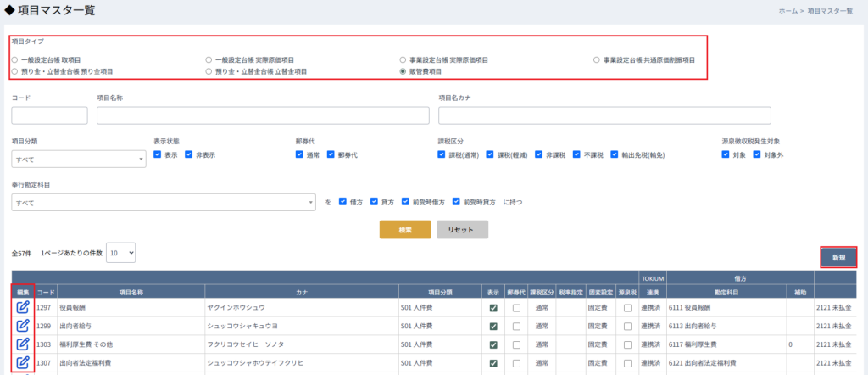Click the コード input field
Viewport: 868px width, 375px height.
coord(49,115)
